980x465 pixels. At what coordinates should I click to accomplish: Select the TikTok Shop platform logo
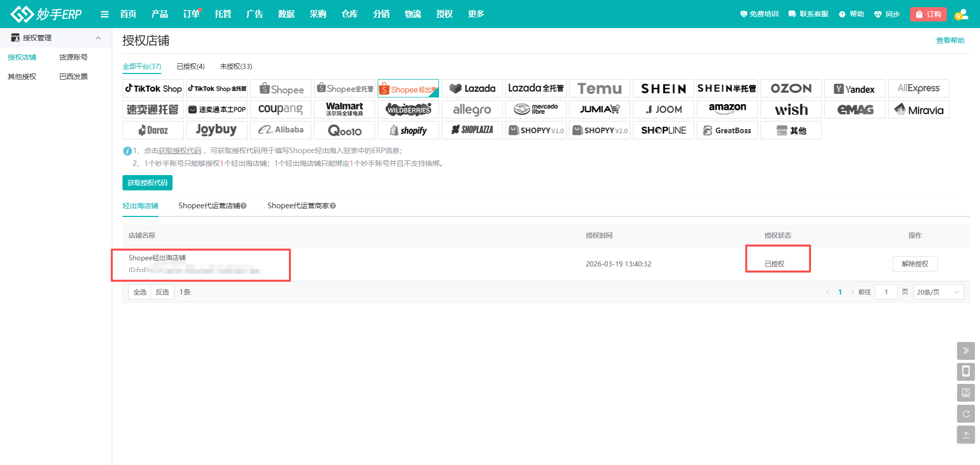point(153,88)
